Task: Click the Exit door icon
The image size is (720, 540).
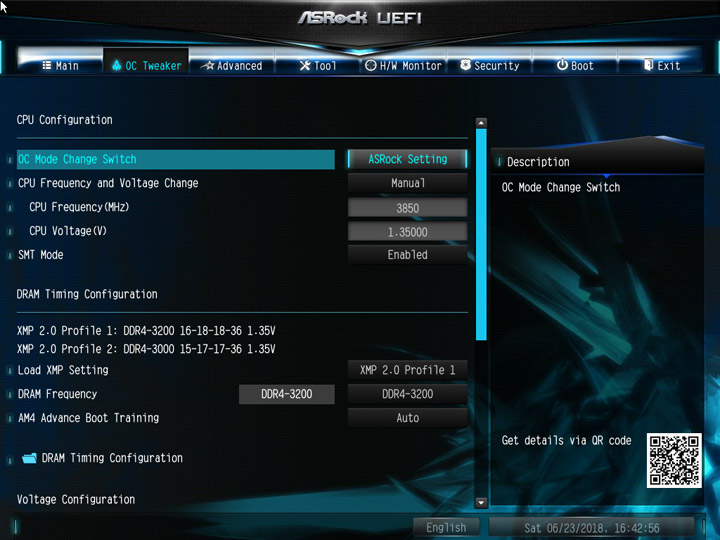Action: pos(648,65)
